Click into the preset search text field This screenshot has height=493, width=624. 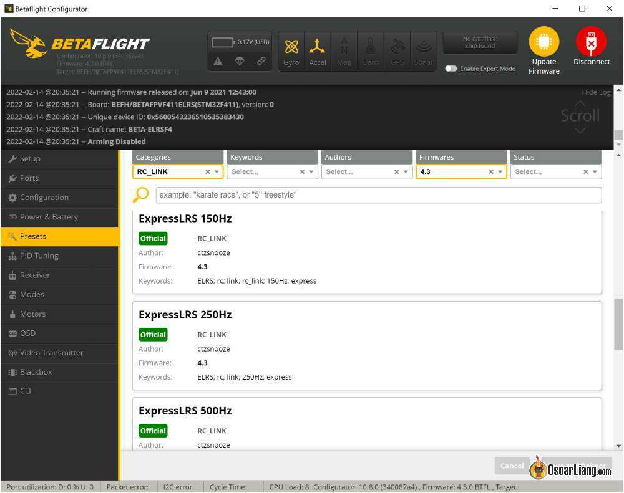coord(378,195)
